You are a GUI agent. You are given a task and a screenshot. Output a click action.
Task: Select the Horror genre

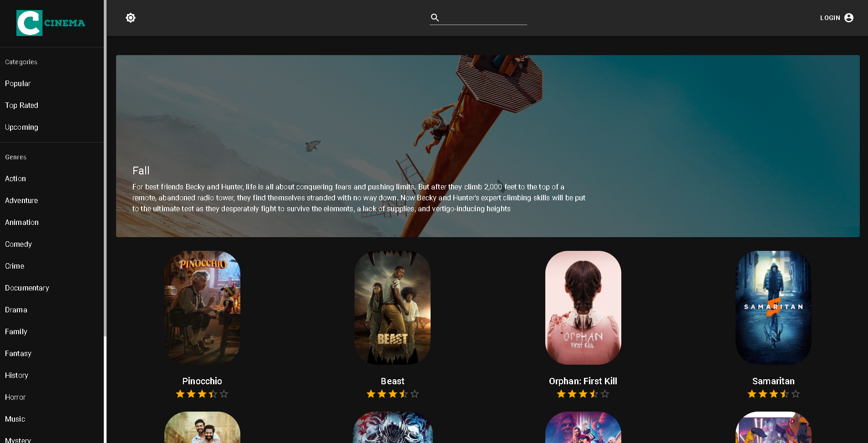click(52, 397)
